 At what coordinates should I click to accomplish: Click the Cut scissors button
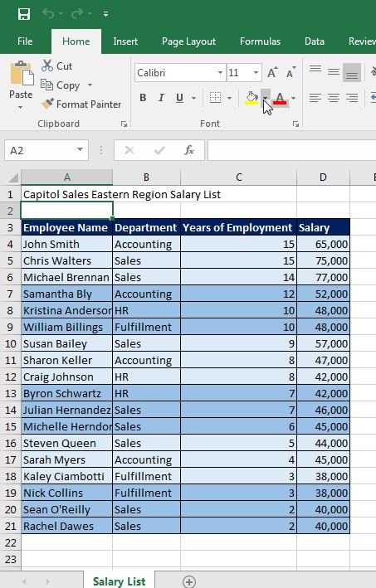tap(56, 66)
